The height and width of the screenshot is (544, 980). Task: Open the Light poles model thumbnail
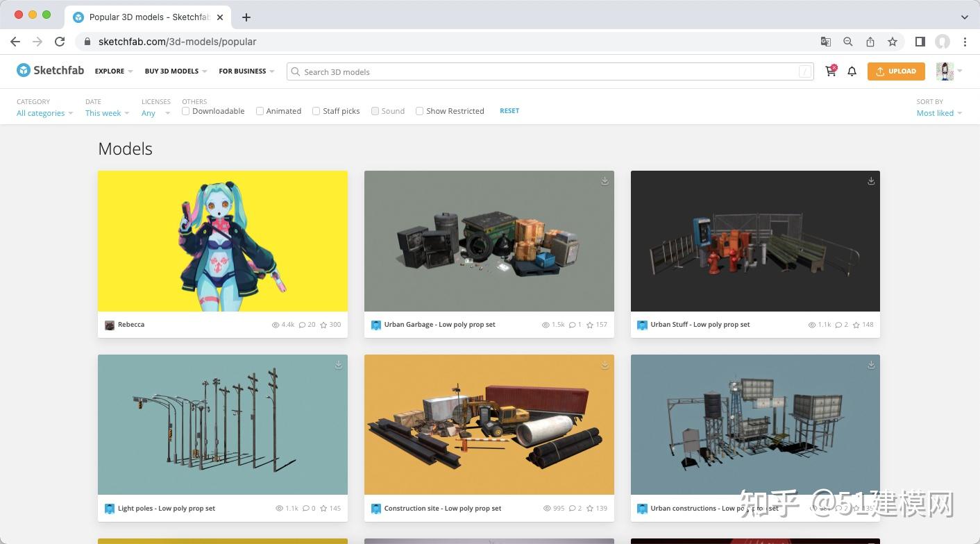click(x=223, y=425)
